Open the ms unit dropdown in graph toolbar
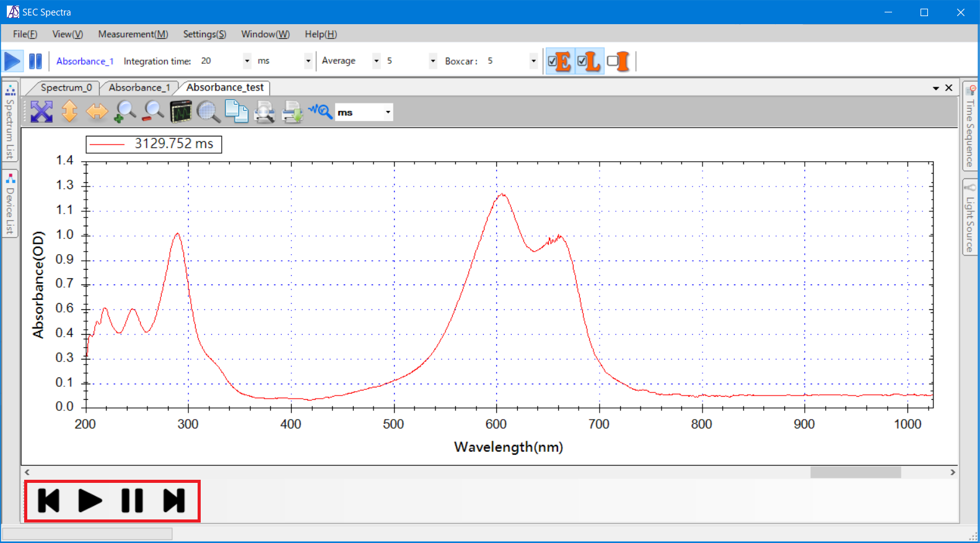 pos(388,112)
